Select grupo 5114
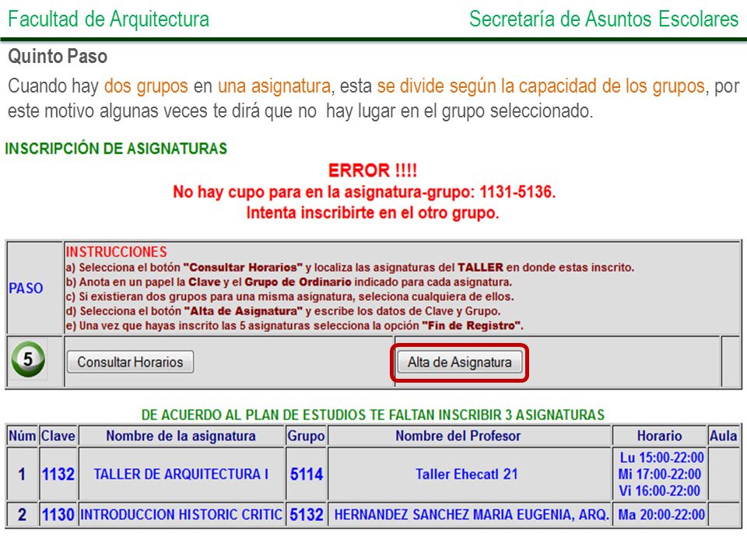Screen dimensions: 747x560 307,474
